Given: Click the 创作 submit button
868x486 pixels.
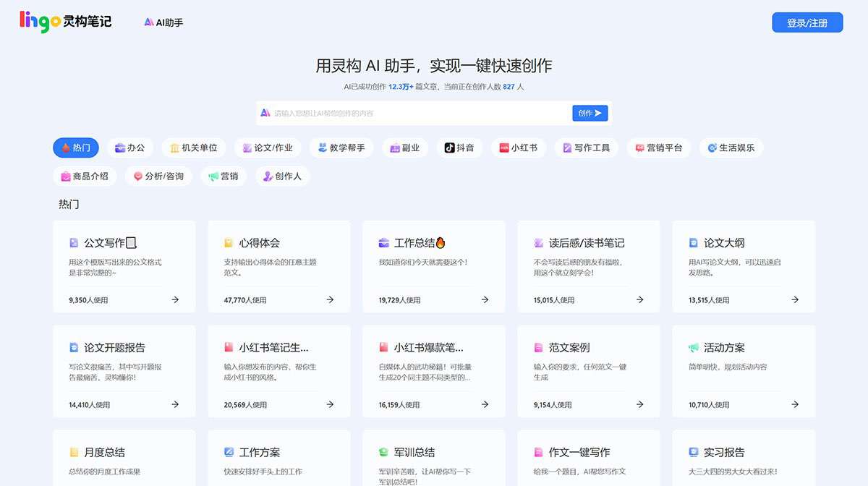Looking at the screenshot, I should pyautogui.click(x=590, y=113).
